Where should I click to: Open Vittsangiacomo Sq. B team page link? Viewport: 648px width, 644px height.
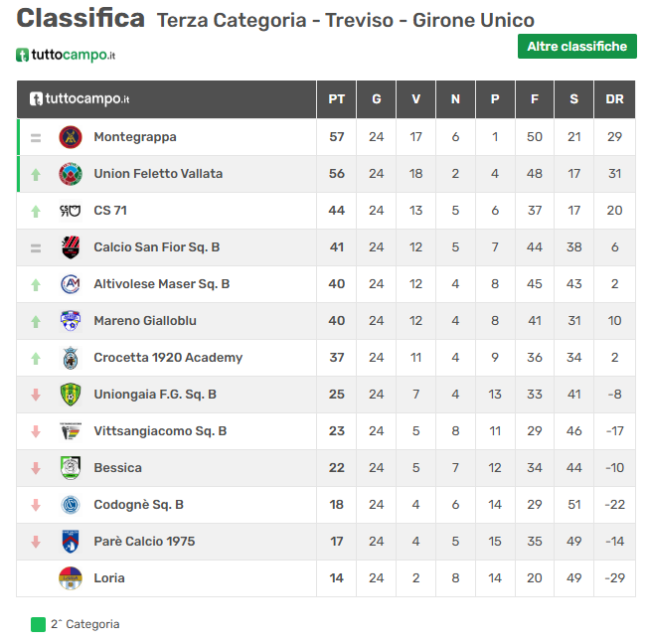(160, 431)
